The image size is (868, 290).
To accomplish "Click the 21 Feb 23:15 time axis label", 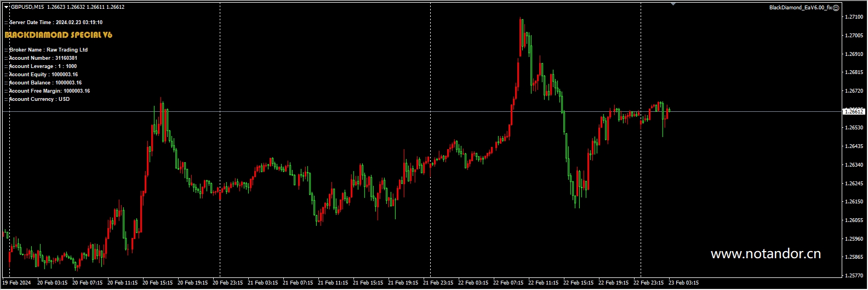I will (438, 283).
